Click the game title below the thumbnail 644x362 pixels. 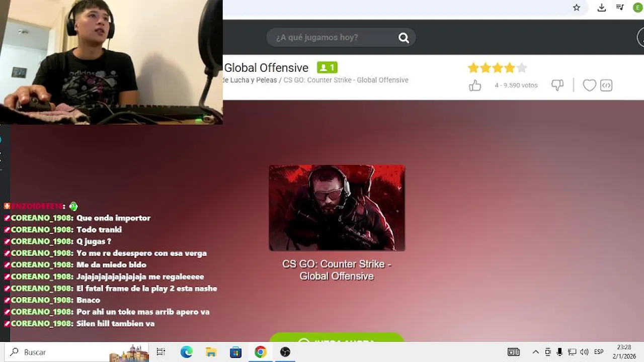[337, 270]
